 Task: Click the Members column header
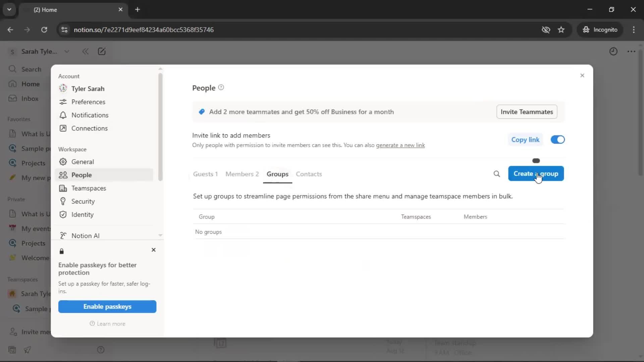click(475, 217)
